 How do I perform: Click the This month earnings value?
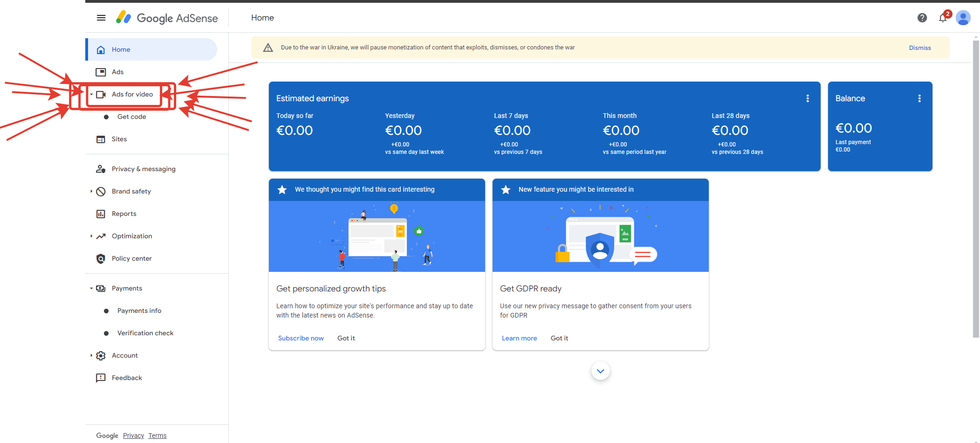point(621,131)
